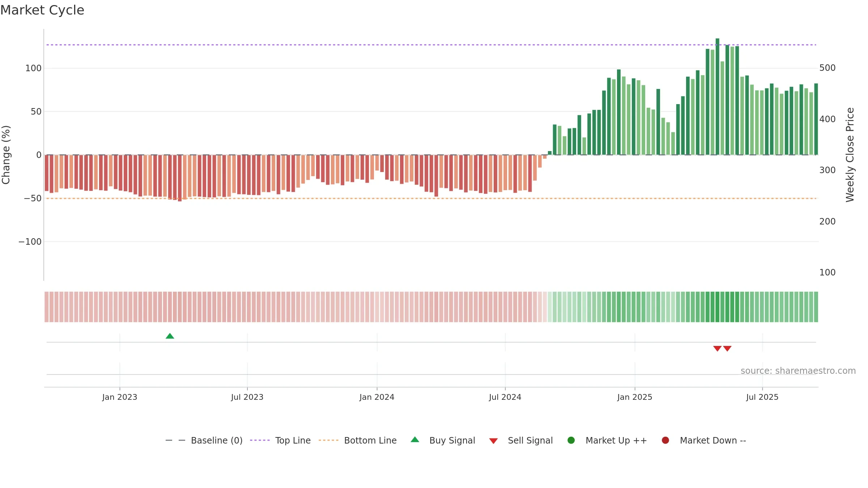Click the Weekly Close Price axis title
868x488 pixels.
click(850, 155)
